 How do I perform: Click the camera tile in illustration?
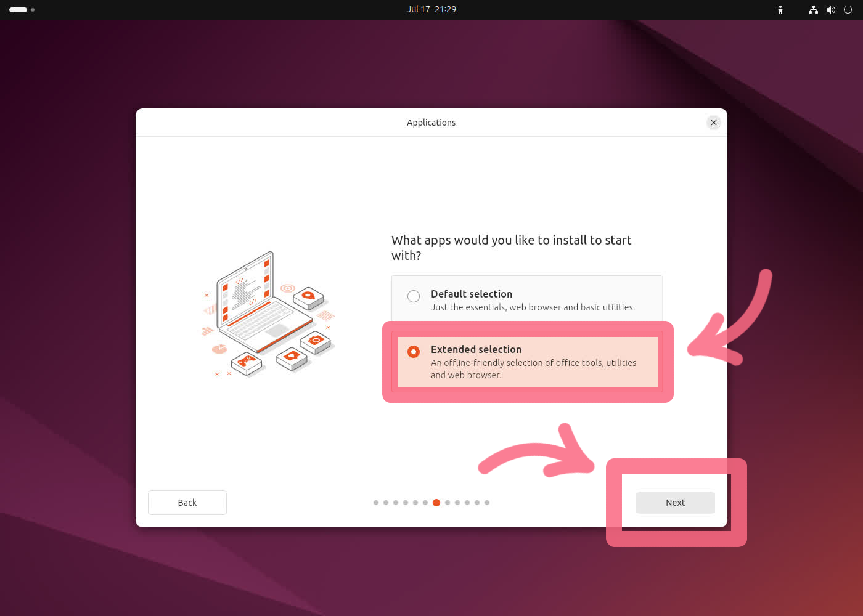(316, 341)
